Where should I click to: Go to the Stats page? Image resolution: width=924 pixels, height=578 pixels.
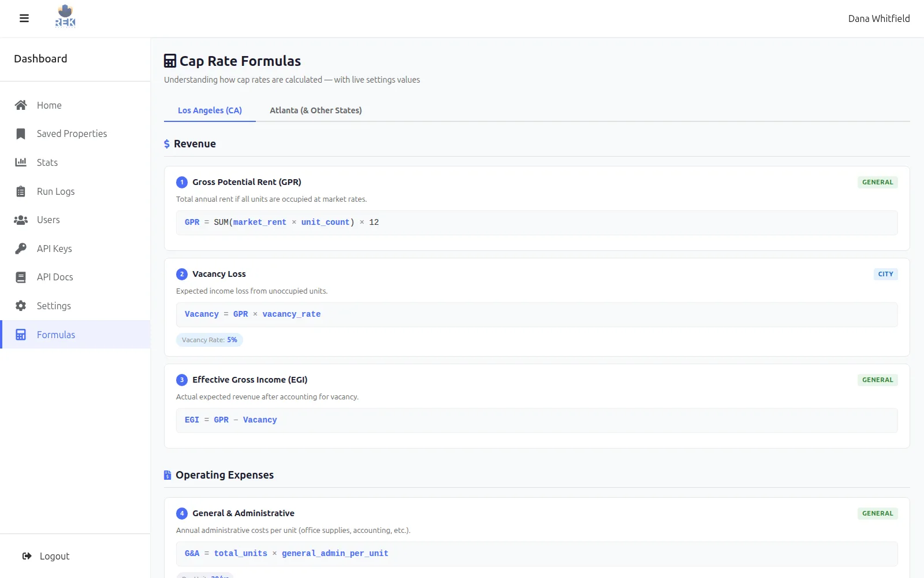click(75, 162)
